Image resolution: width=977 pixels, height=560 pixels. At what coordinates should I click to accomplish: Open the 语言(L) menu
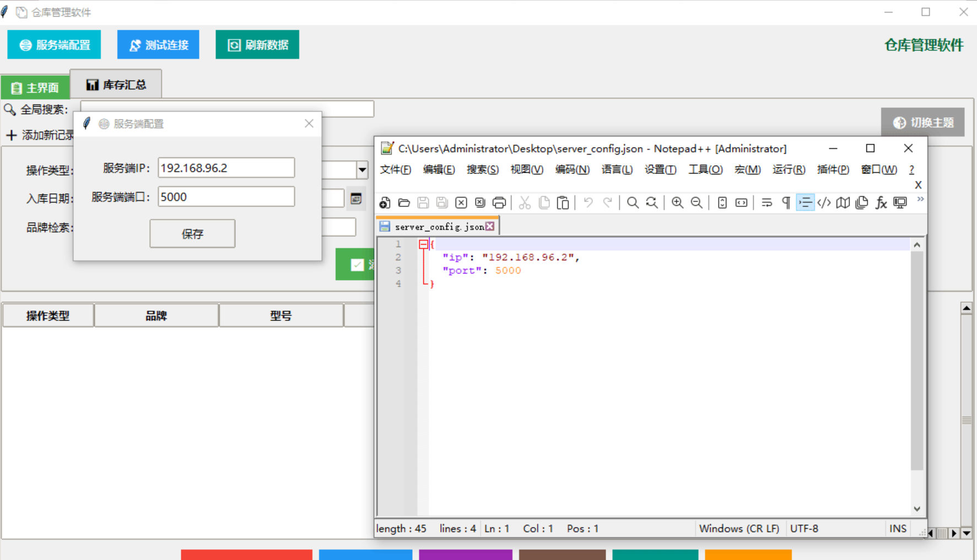point(617,170)
